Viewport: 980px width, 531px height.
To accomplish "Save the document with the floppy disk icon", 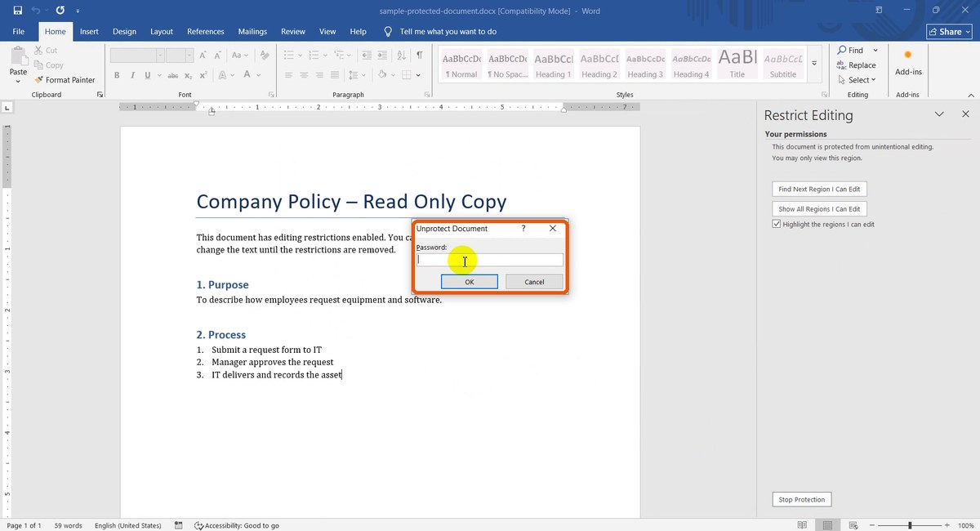I will point(18,11).
